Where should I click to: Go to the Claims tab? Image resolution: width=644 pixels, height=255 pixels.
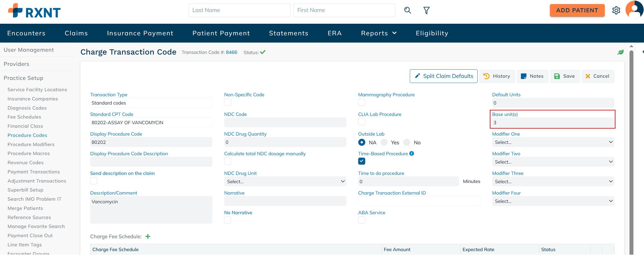[76, 33]
